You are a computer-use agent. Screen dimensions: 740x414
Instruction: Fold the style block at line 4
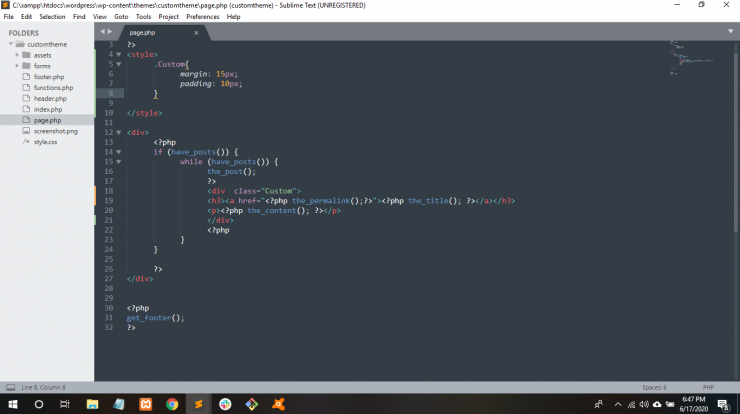tap(119, 54)
